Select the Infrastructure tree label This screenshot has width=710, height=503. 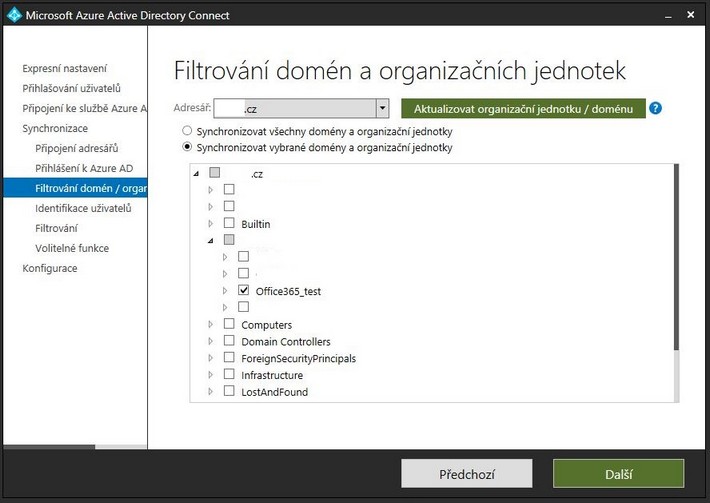click(x=272, y=375)
